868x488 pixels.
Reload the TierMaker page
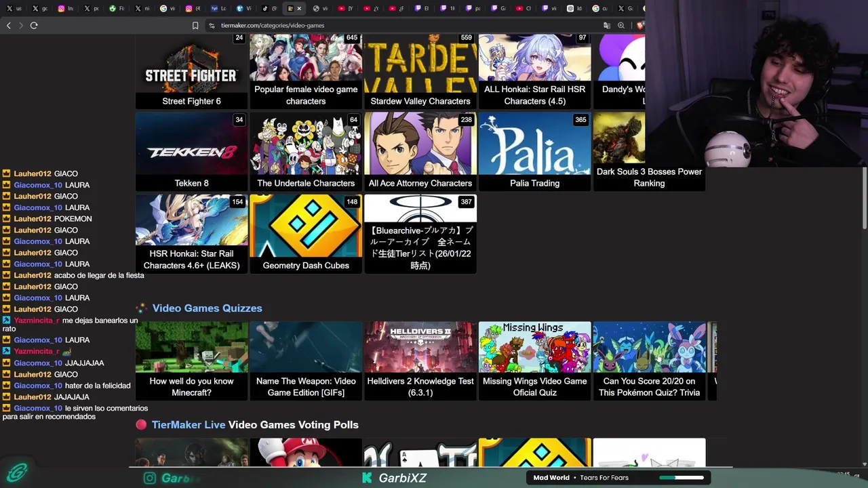point(34,26)
